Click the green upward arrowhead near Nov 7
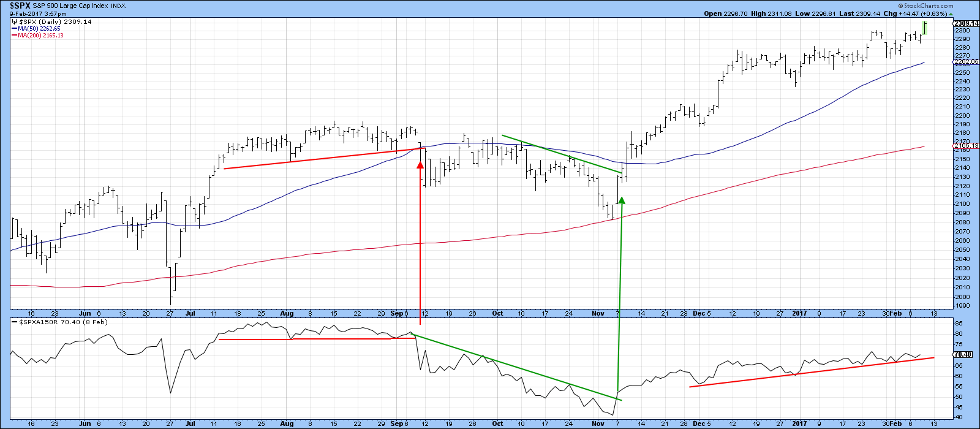The image size is (980, 429). click(x=622, y=200)
